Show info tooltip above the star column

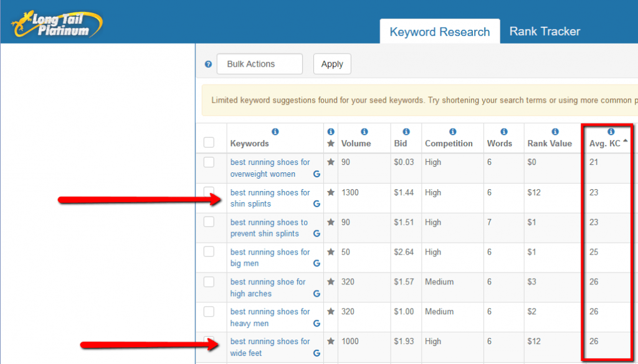point(331,132)
